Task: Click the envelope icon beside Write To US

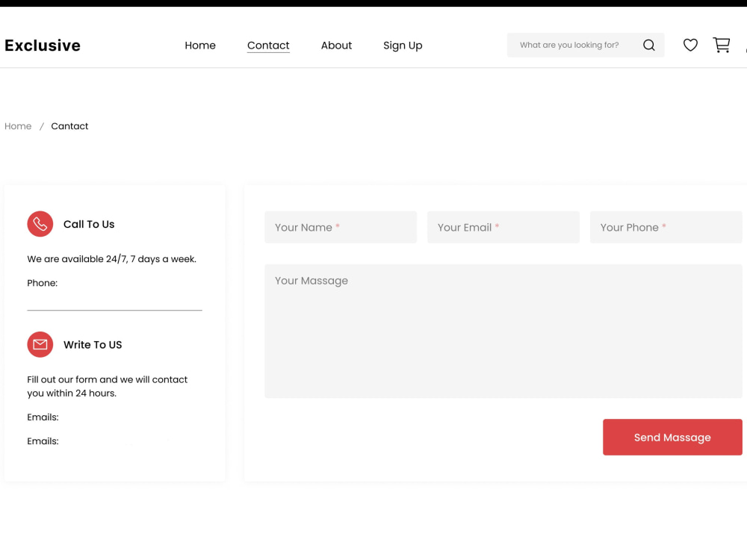Action: click(x=40, y=344)
